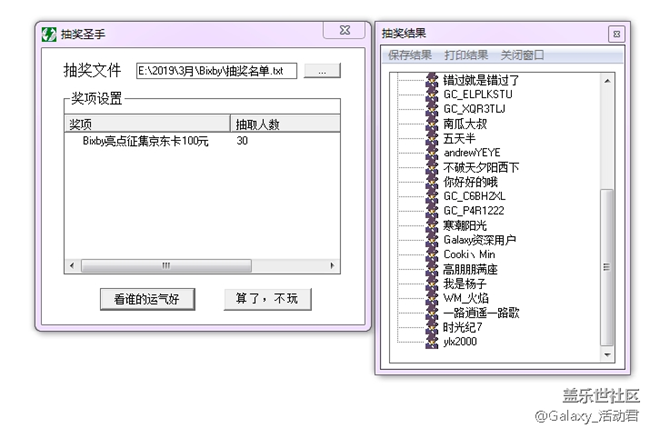Select winner name 南瓜大叔
This screenshot has width=650, height=438.
click(x=465, y=123)
